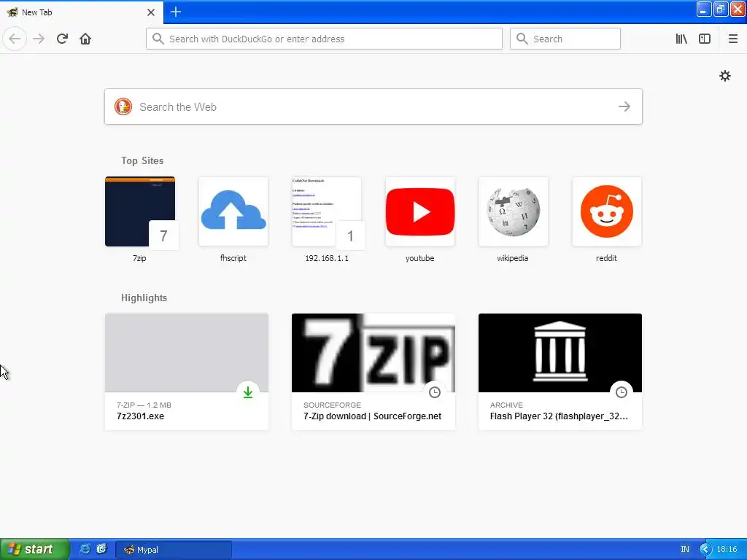Click the green download arrow on 7z2301.exe
Image resolution: width=747 pixels, height=560 pixels.
248,392
